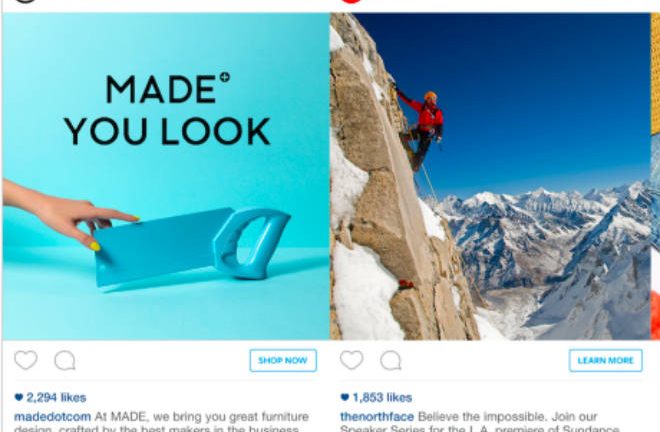This screenshot has width=660, height=432.
Task: View who gave the 1,853 likes
Action: [382, 397]
